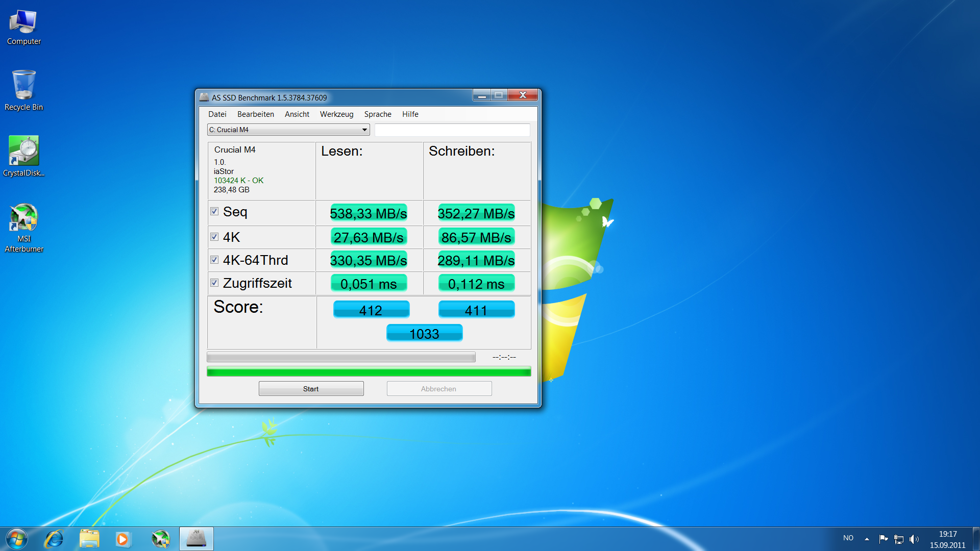Screen dimensions: 980x551
Task: Click the Seq write value 352,27 MB/s
Action: point(476,213)
